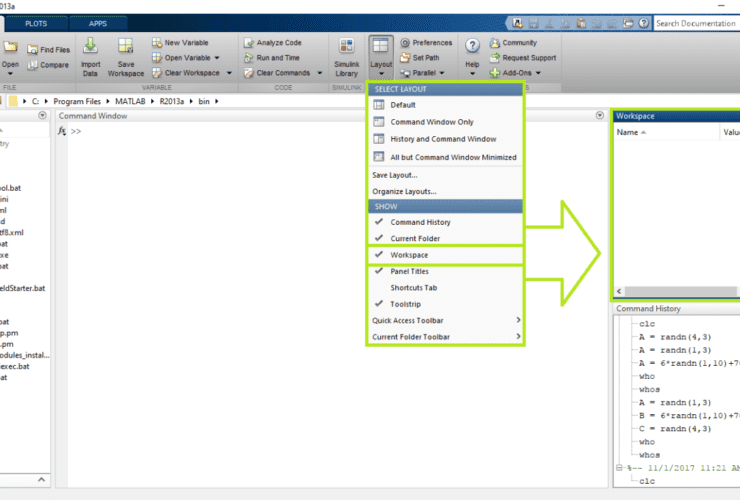Run Analyze Code
This screenshot has width=740, height=500.
(x=273, y=42)
